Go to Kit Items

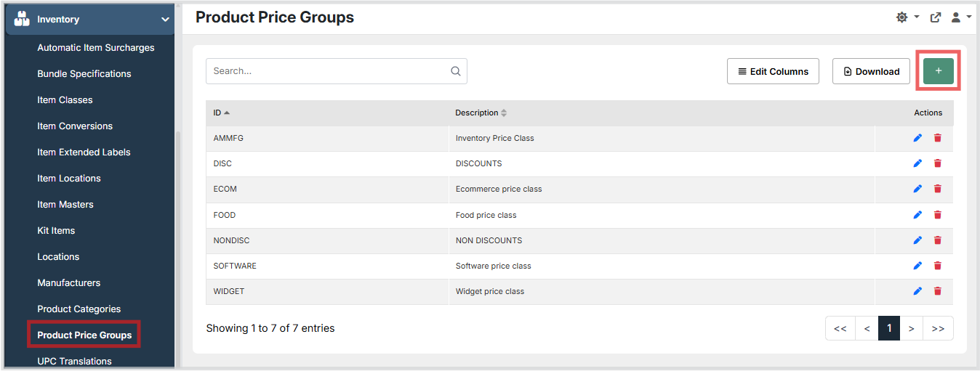56,231
